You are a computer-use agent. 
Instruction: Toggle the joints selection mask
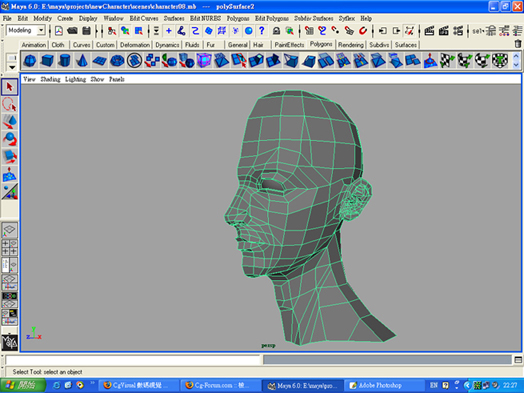pos(181,31)
